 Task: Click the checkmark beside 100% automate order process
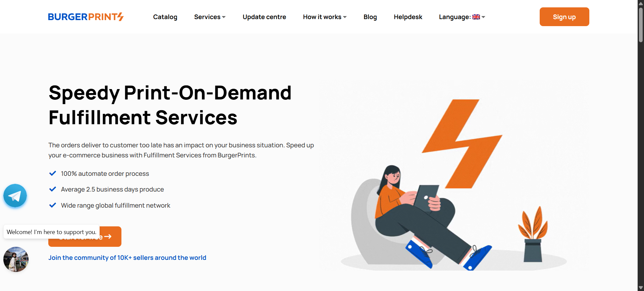click(x=53, y=173)
